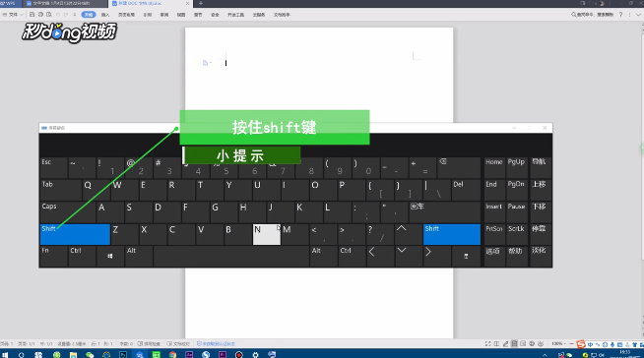Open Google Chrome from the taskbar
This screenshot has height=358, width=644.
172,355
